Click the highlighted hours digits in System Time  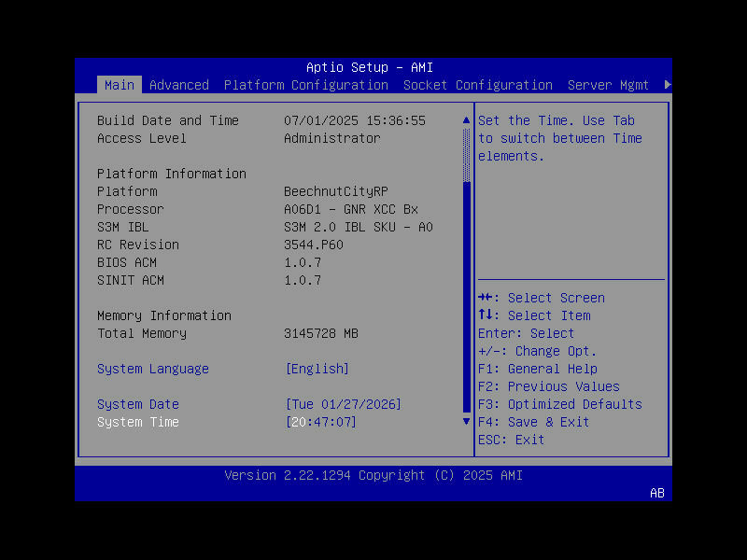(x=299, y=422)
